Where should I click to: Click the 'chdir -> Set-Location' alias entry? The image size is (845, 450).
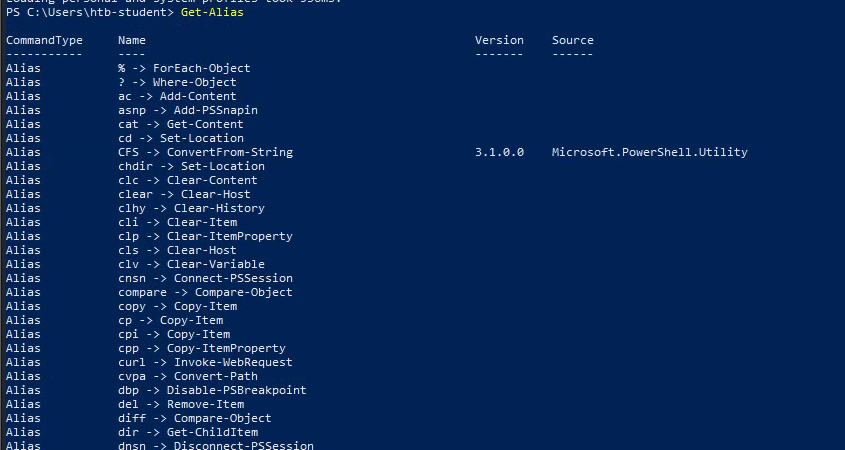(x=191, y=166)
